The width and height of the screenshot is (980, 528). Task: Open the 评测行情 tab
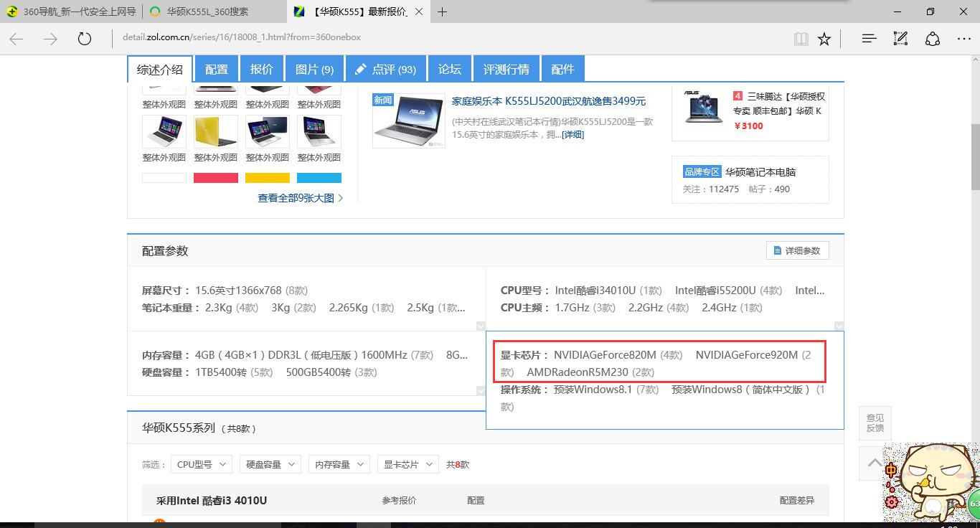pos(506,70)
